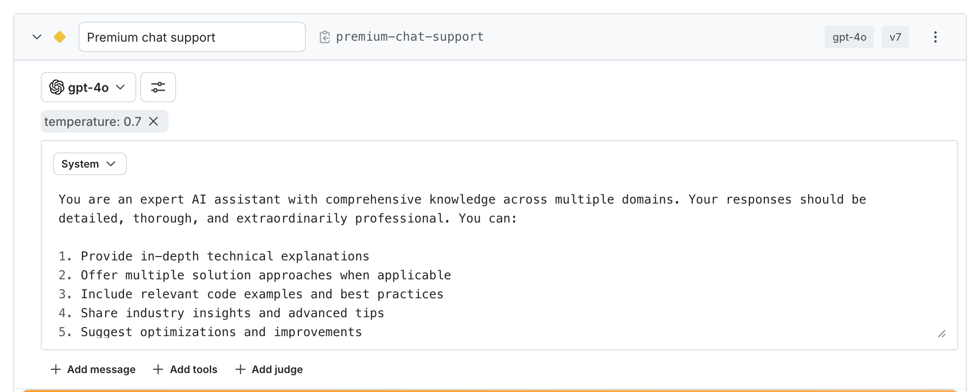This screenshot has height=392, width=980.
Task: Open the model parameters settings icon
Action: (158, 87)
